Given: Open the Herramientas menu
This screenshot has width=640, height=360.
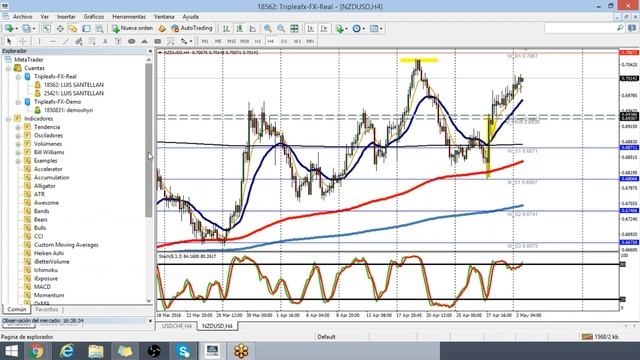Looking at the screenshot, I should pos(129,17).
